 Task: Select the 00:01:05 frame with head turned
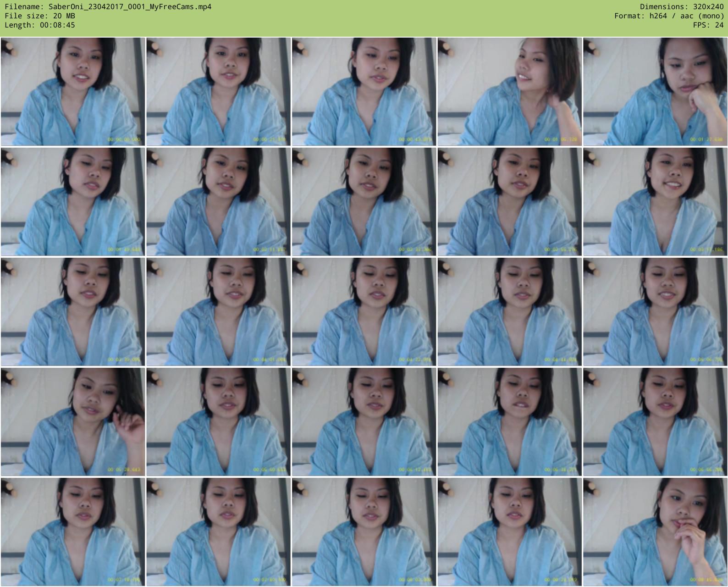coord(509,92)
